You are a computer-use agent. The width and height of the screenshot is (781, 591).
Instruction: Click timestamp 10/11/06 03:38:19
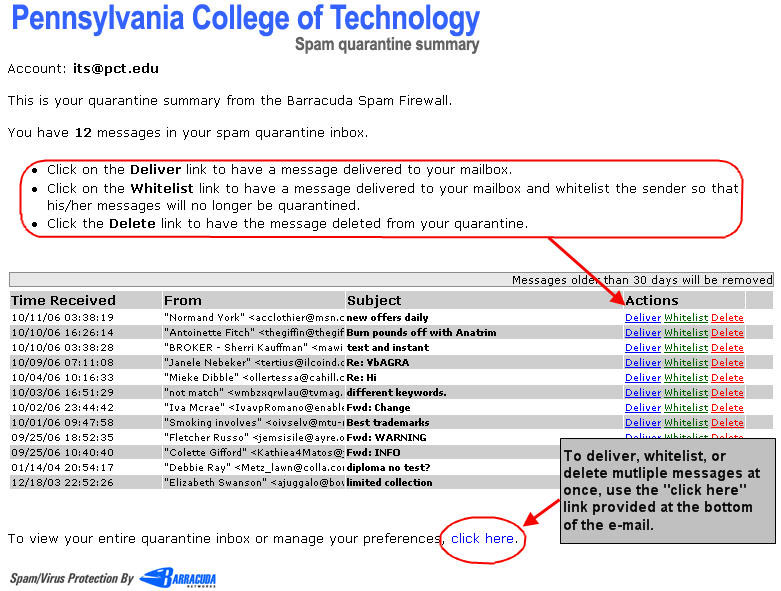(x=62, y=318)
